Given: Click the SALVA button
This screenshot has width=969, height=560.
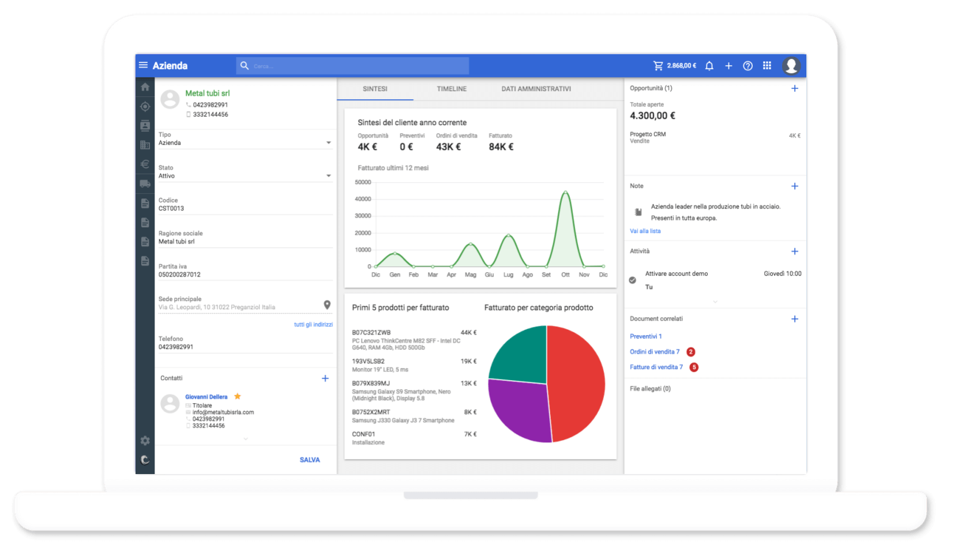Looking at the screenshot, I should tap(310, 460).
